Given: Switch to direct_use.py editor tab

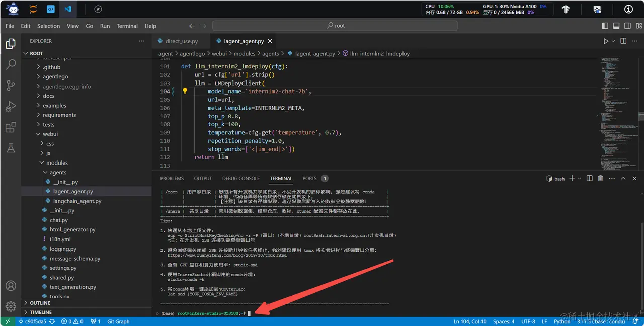Looking at the screenshot, I should click(x=182, y=41).
